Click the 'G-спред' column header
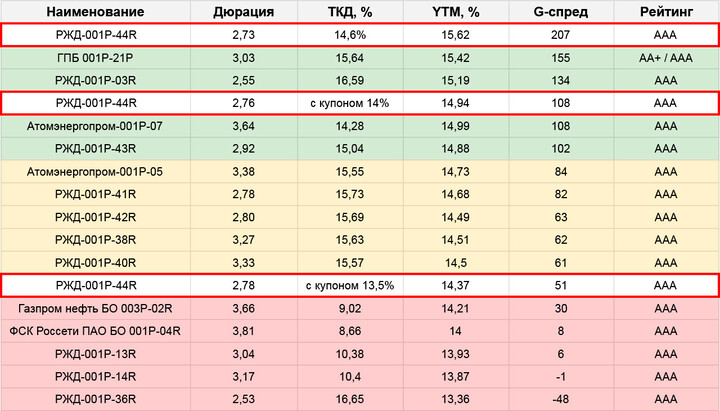Image resolution: width=720 pixels, height=411 pixels. pos(561,12)
